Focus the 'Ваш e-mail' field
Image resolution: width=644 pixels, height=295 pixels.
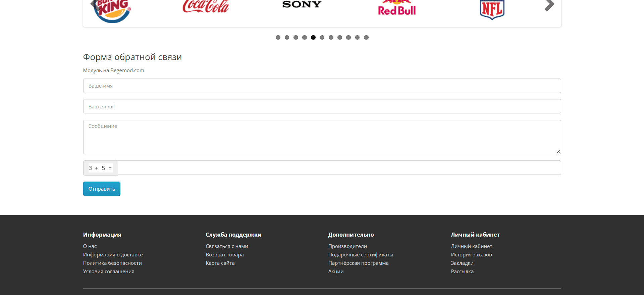click(x=322, y=106)
